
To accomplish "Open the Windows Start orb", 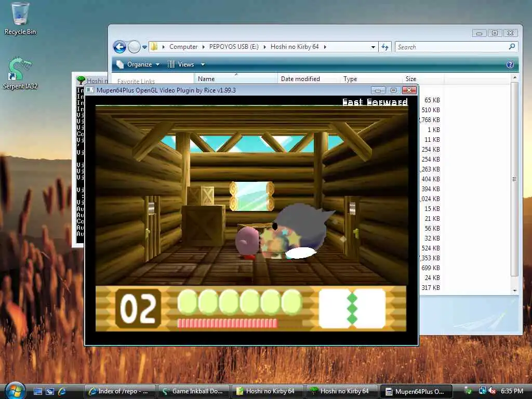I will 15,391.
